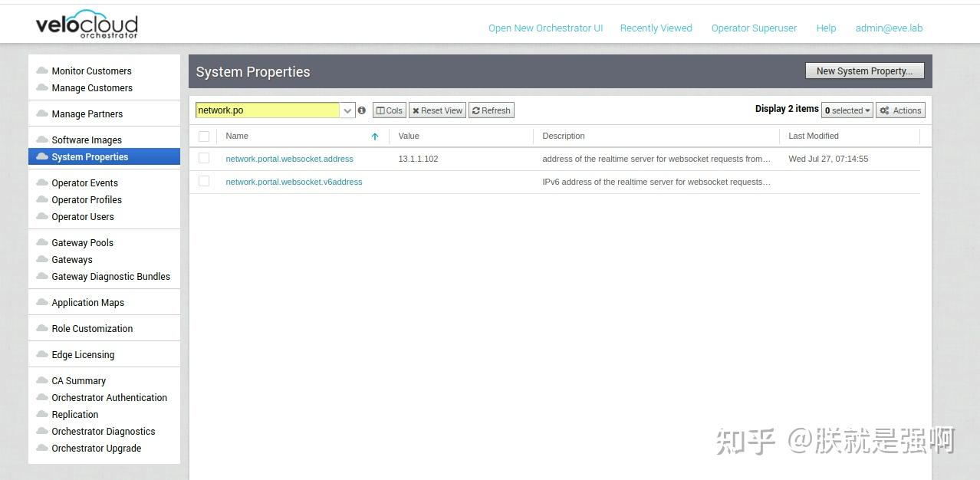Open Recently Viewed in the top navigation
980x480 pixels.
[x=656, y=28]
